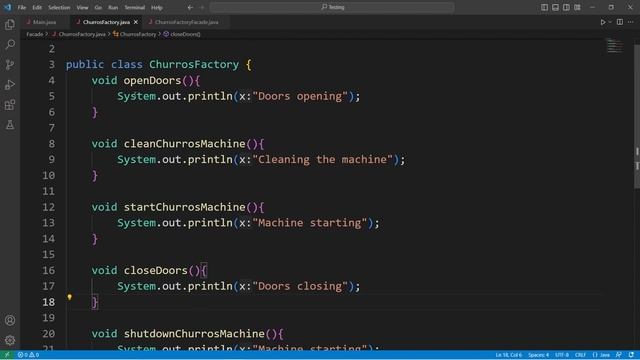Open the Search view in activity bar
Screen dimensions: 640x360
(x=10, y=44)
